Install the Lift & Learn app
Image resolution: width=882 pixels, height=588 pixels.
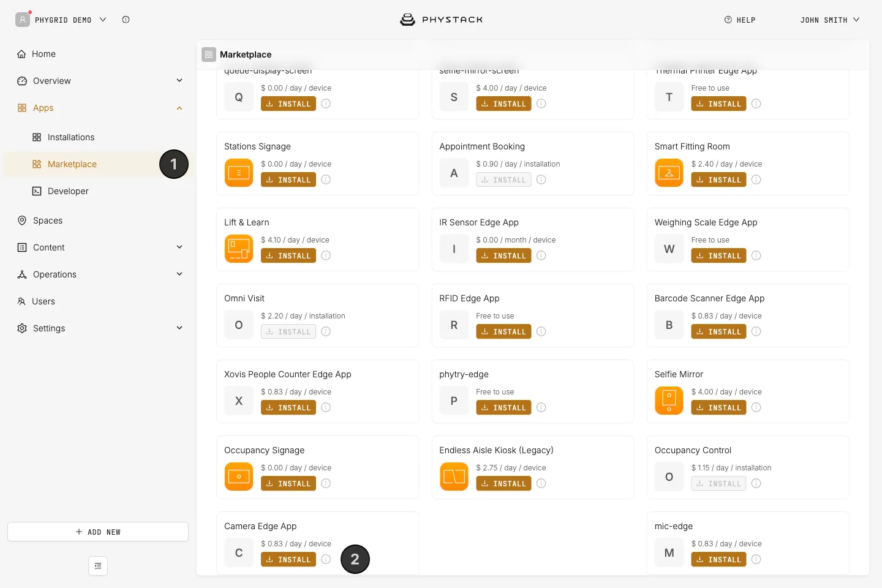(288, 255)
